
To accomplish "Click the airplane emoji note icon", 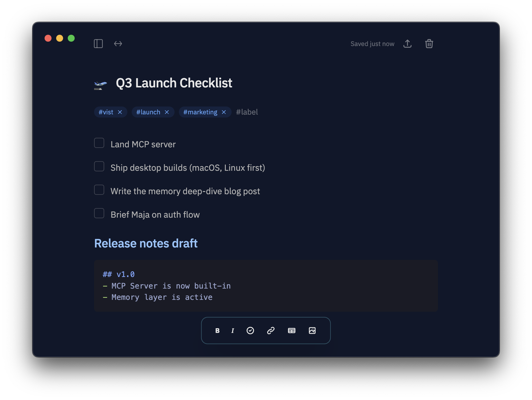I will (x=100, y=85).
